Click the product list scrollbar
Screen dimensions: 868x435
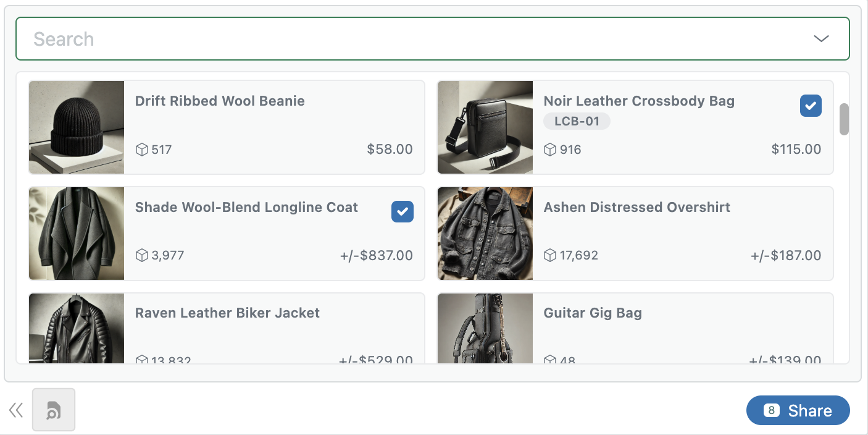[x=843, y=120]
